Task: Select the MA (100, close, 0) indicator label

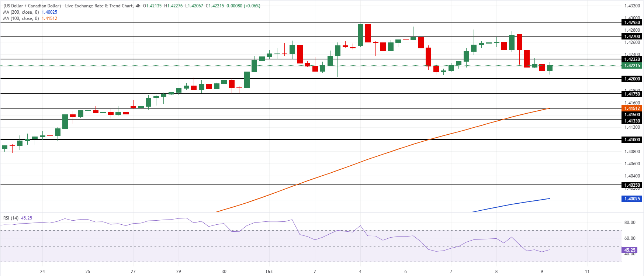Action: click(x=21, y=18)
